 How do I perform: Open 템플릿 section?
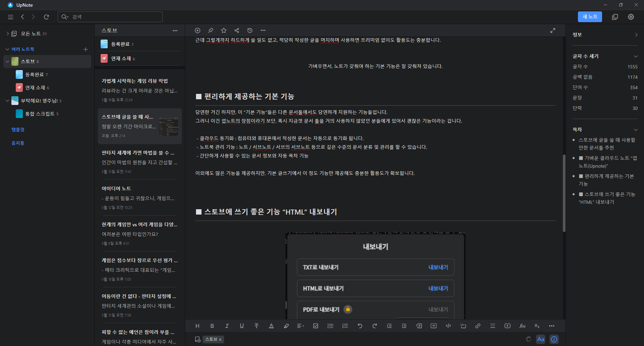tap(18, 130)
